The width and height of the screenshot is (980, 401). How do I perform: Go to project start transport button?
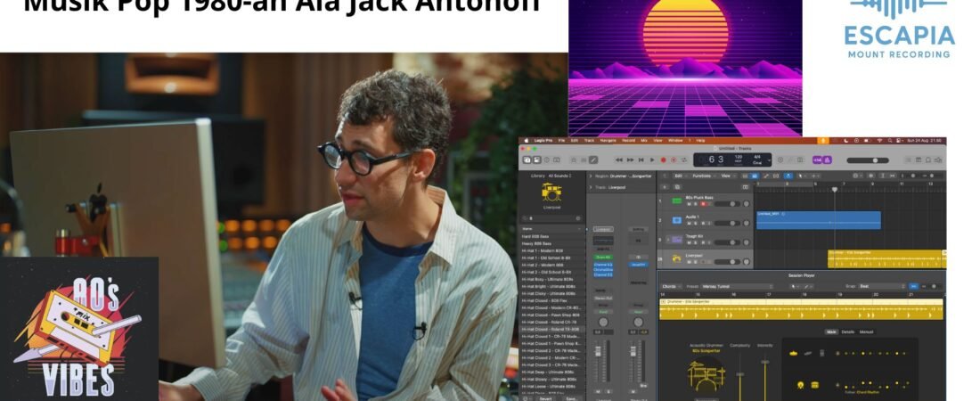pyautogui.click(x=641, y=160)
